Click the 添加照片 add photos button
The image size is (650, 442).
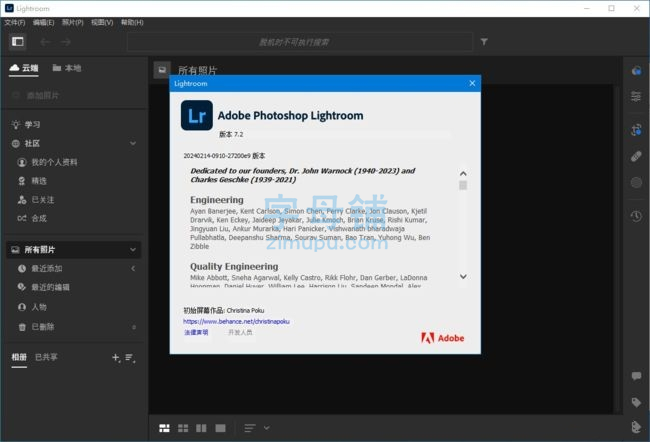pos(36,96)
